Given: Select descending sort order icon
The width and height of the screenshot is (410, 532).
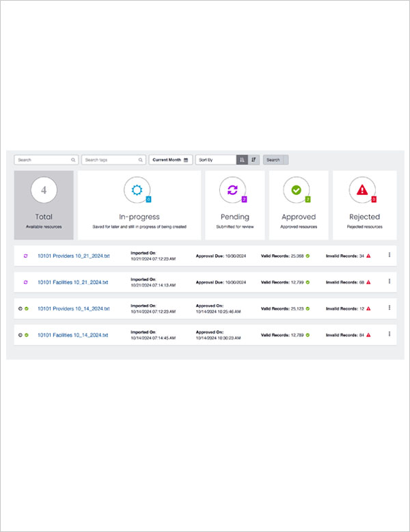Looking at the screenshot, I should point(254,160).
